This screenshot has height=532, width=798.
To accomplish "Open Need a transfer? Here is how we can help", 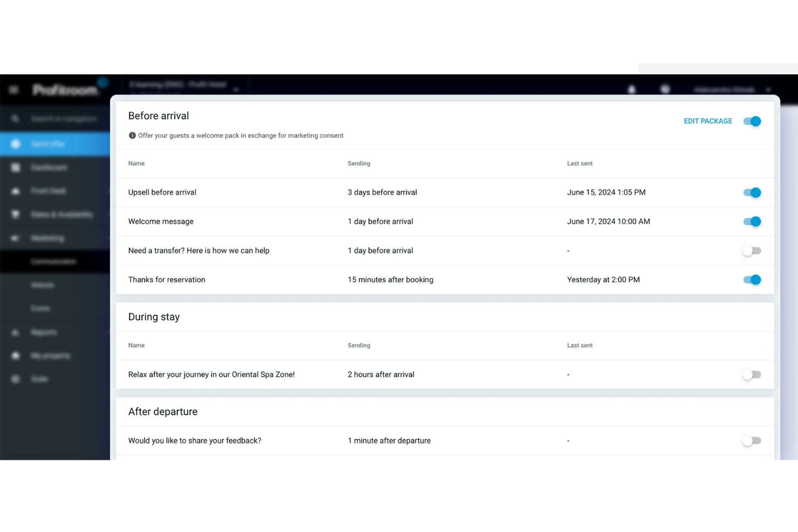I will pos(199,251).
